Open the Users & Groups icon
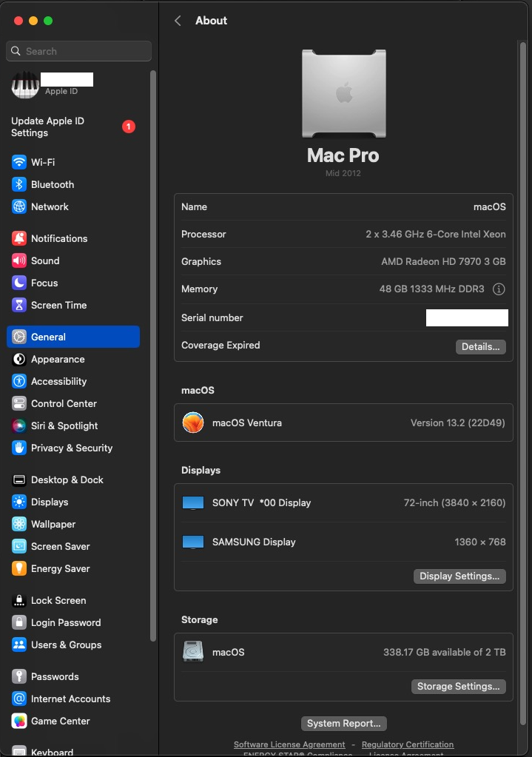Image resolution: width=532 pixels, height=757 pixels. (18, 645)
